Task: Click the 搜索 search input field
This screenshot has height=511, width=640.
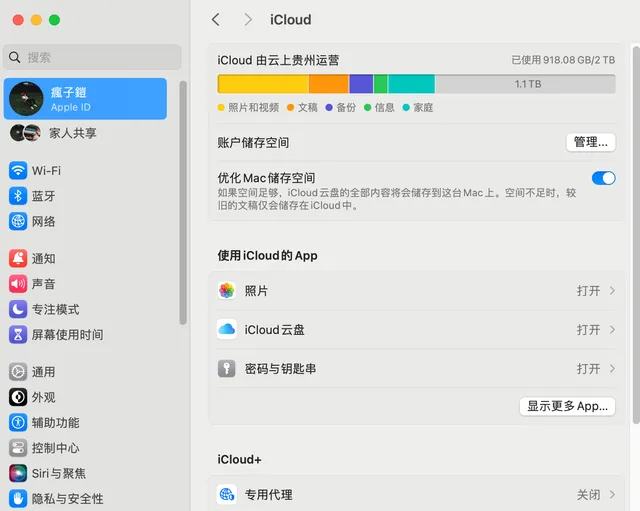Action: [x=92, y=57]
